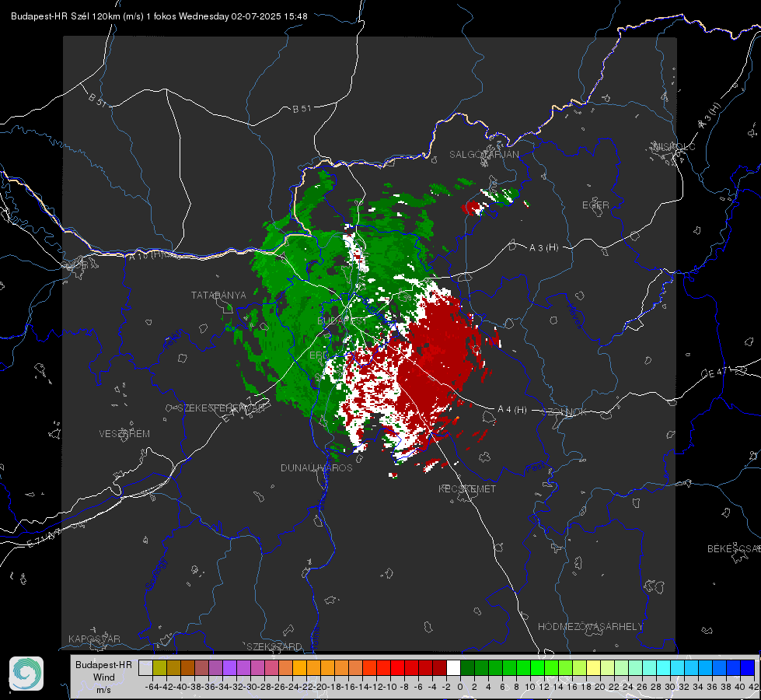The height and width of the screenshot is (700, 761).
Task: Select the white swatch between -2 and 0
Action: coord(453,667)
